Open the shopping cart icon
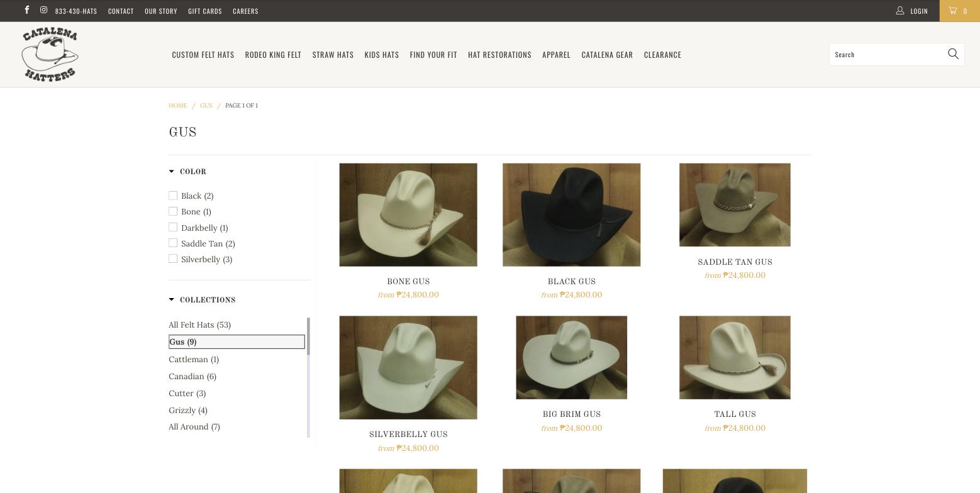Screen dimensions: 980x493 click(953, 11)
